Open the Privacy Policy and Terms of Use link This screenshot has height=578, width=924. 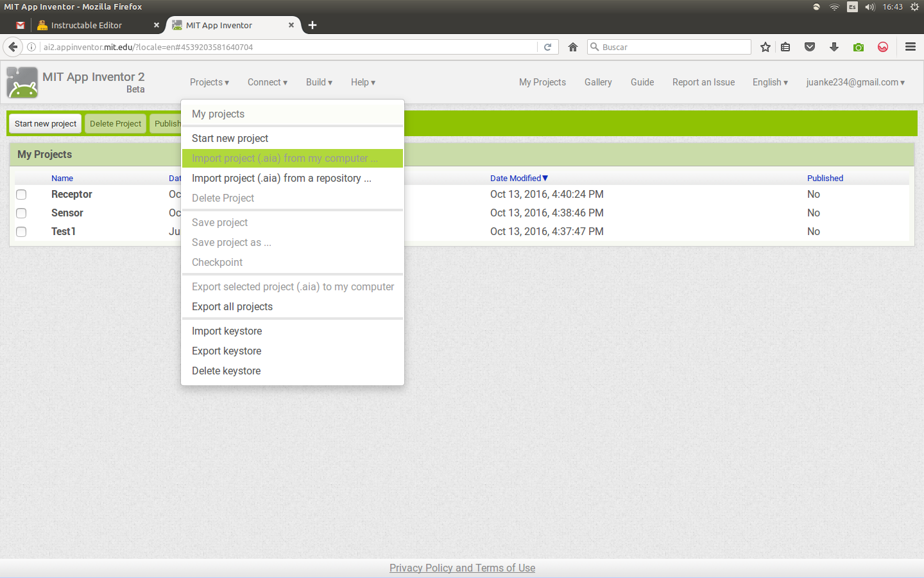462,568
